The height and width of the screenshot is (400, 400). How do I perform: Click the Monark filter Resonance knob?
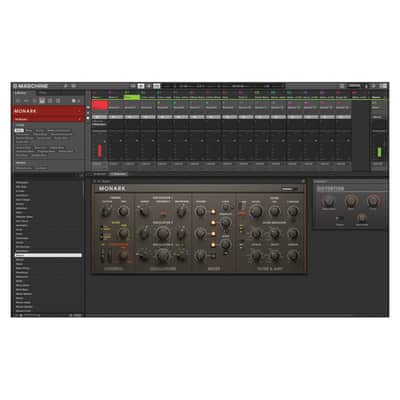[275, 211]
